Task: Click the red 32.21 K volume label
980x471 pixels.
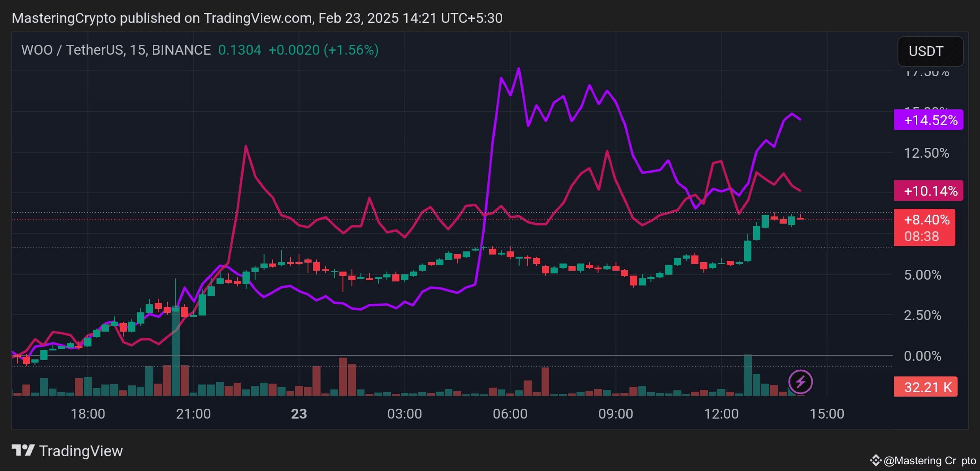Action: point(926,386)
